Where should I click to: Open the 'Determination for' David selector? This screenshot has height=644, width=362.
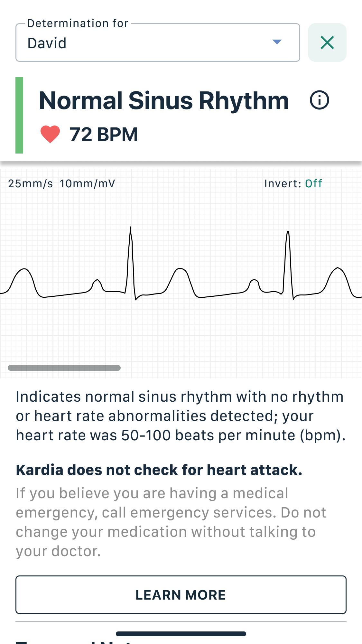[158, 42]
